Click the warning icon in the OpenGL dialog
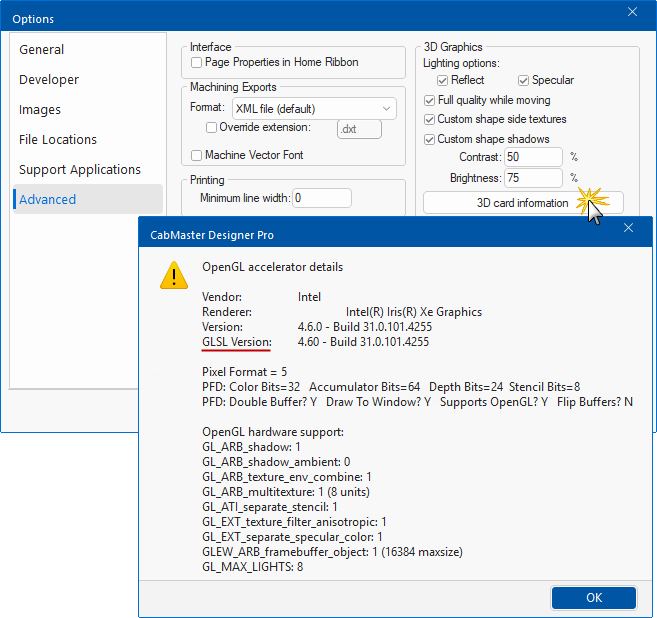Viewport: 657px width, 618px height. 174,274
